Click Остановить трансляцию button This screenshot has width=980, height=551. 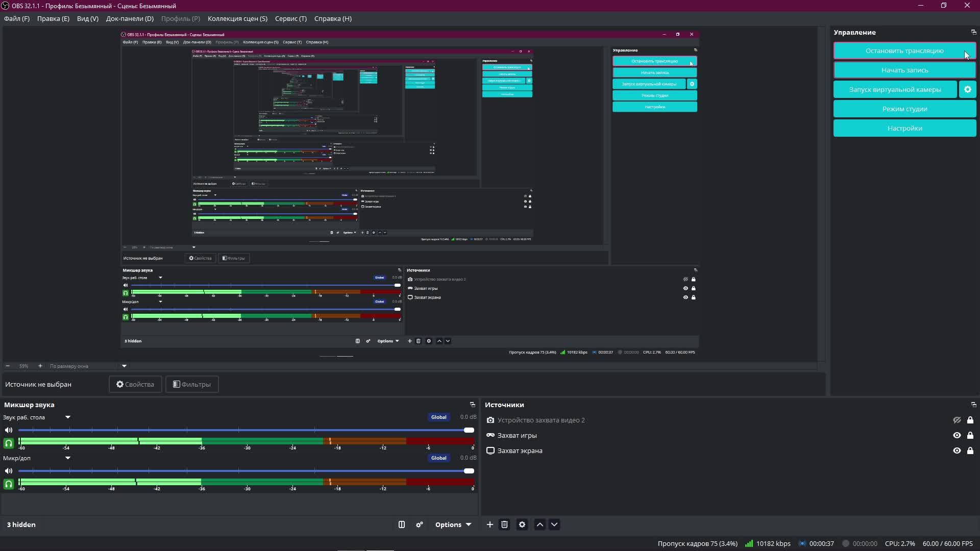point(904,51)
